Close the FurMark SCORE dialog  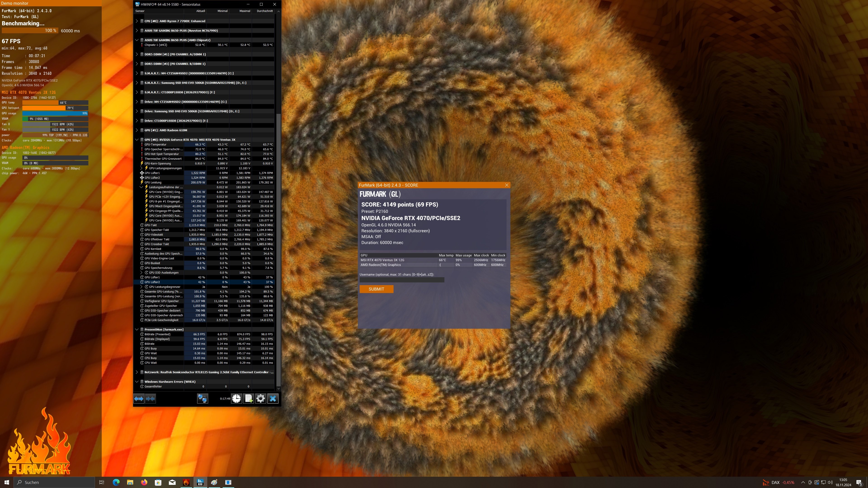point(506,185)
